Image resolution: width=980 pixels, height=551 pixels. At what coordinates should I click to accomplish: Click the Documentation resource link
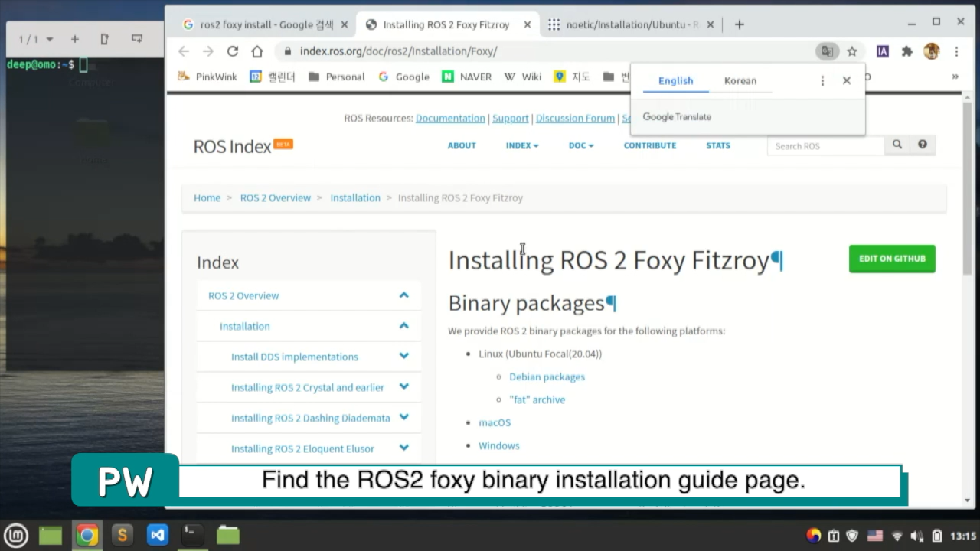pos(450,118)
